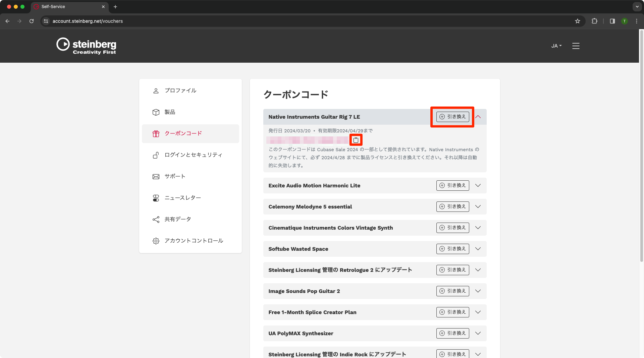Expand the Excite Audio Motion Harmonic Lite entry

tap(478, 185)
